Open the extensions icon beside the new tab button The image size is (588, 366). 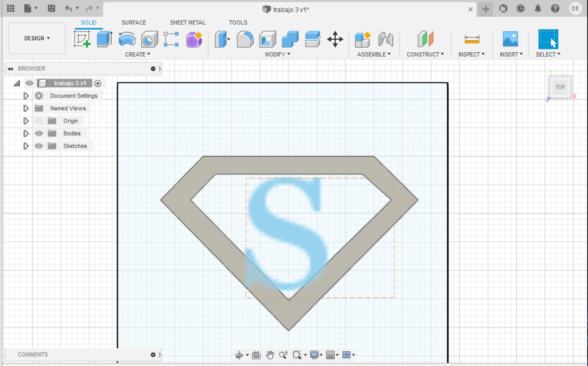[x=503, y=8]
